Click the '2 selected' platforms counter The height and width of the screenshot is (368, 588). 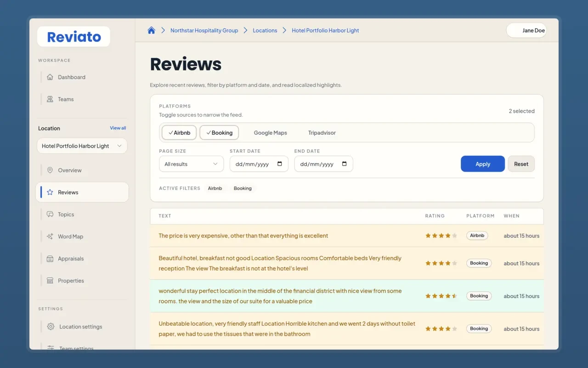pyautogui.click(x=521, y=111)
